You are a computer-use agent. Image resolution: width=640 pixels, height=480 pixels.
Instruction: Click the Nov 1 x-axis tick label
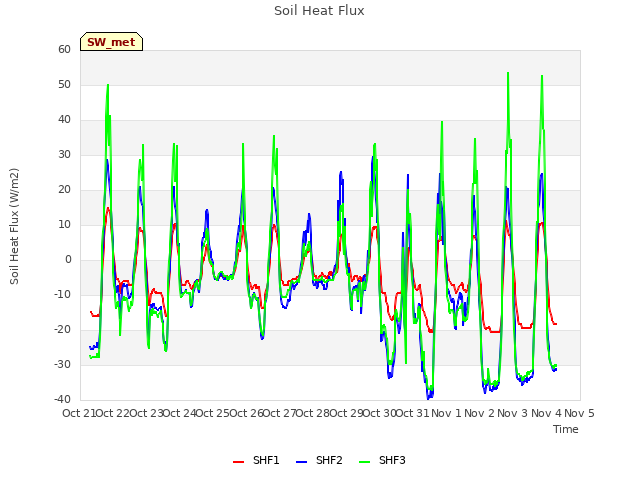coord(446,413)
